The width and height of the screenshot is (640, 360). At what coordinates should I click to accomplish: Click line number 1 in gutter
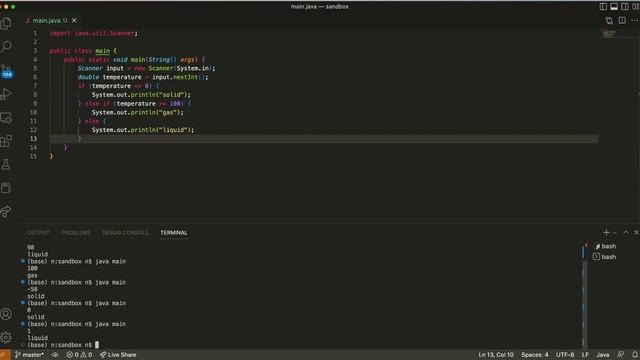tap(35, 33)
